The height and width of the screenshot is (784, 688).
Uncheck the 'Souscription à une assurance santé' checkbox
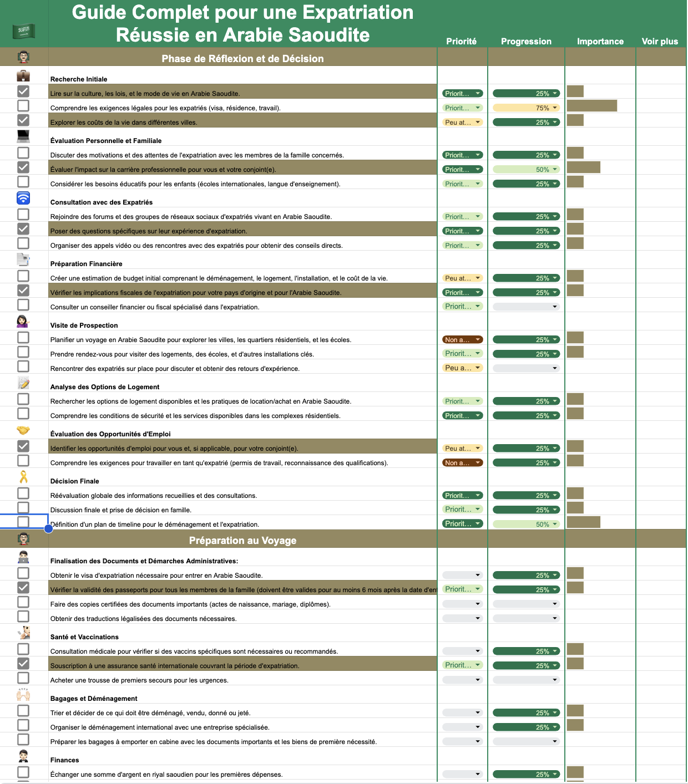pyautogui.click(x=23, y=663)
